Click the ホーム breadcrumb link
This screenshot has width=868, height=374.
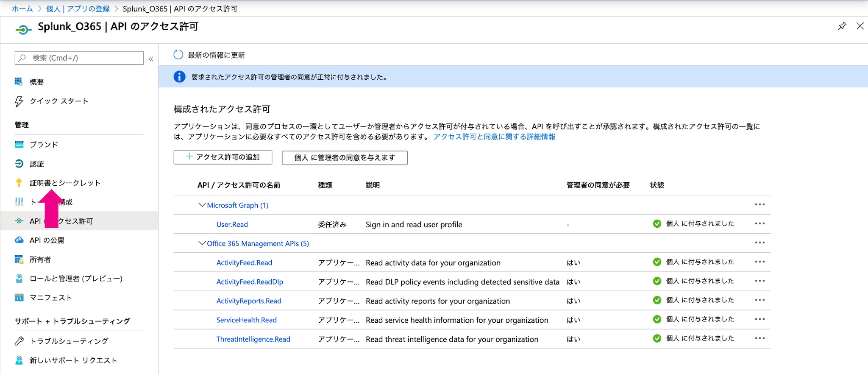pyautogui.click(x=22, y=8)
